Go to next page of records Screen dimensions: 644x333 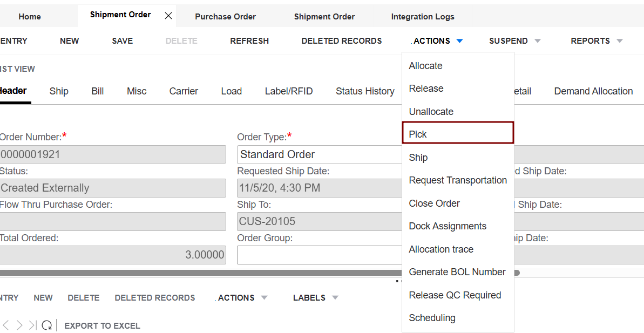pyautogui.click(x=19, y=325)
